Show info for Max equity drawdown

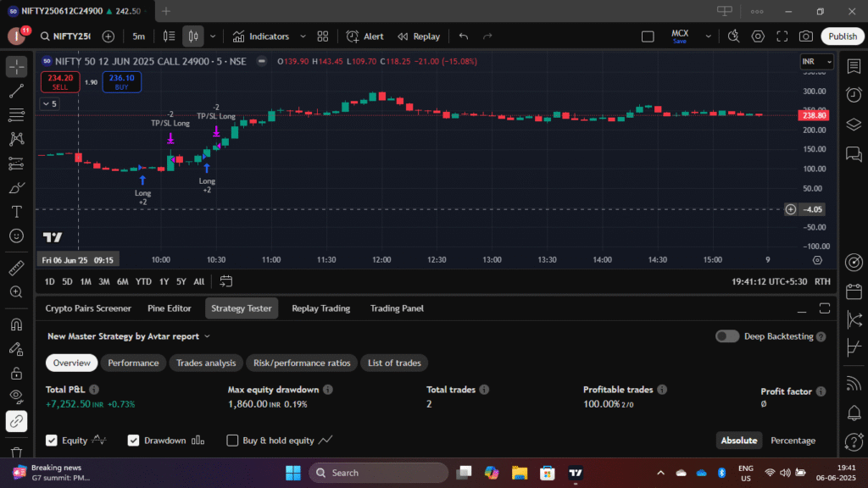[328, 390]
